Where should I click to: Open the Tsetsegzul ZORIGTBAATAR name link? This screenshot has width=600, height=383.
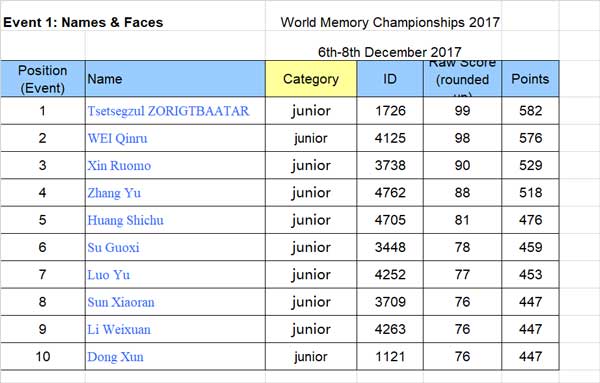point(168,111)
